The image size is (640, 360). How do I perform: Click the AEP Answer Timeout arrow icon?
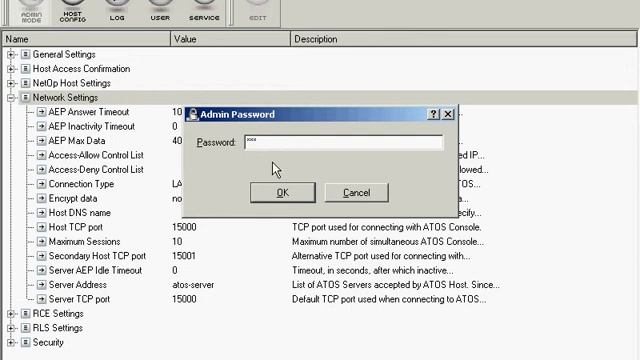(41, 112)
